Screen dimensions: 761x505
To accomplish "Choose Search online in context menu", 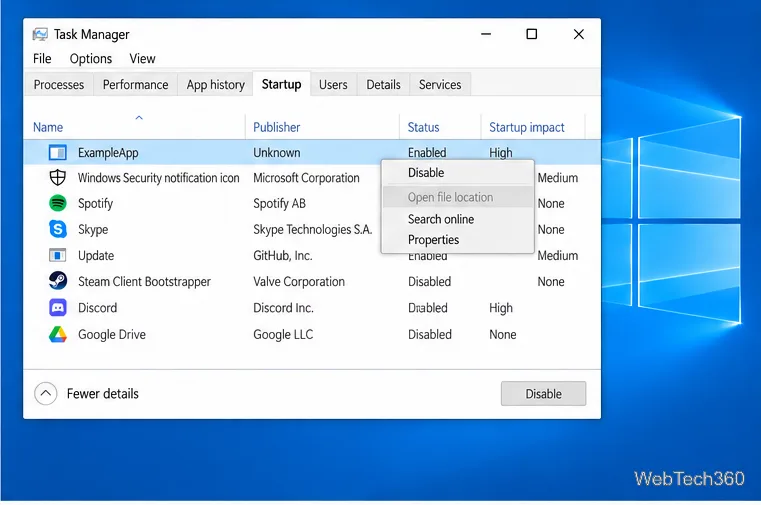I will 458,219.
